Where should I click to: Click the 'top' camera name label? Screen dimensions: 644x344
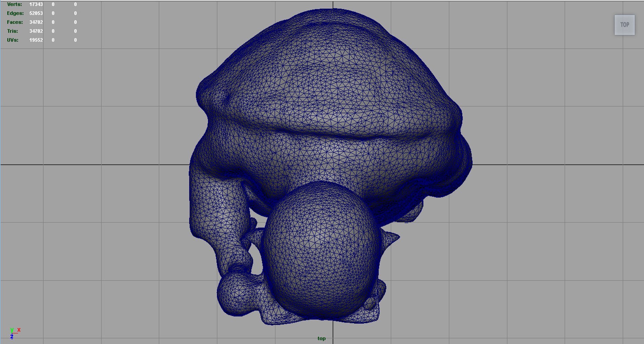pos(321,338)
